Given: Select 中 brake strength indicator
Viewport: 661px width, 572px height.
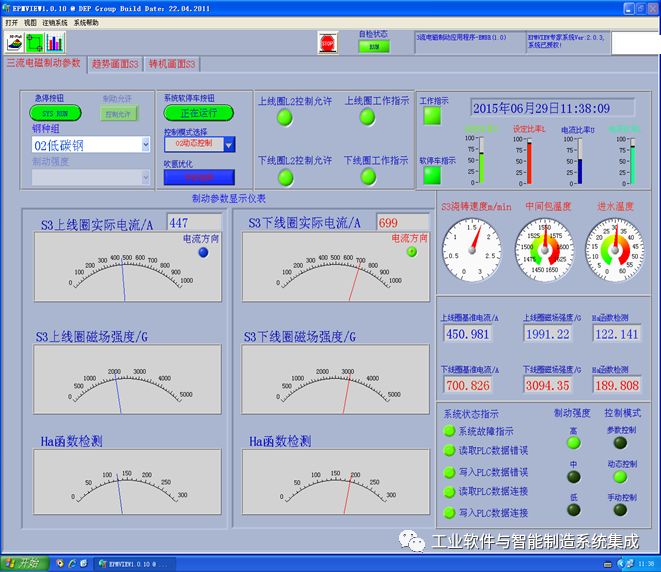Looking at the screenshot, I should click(574, 477).
